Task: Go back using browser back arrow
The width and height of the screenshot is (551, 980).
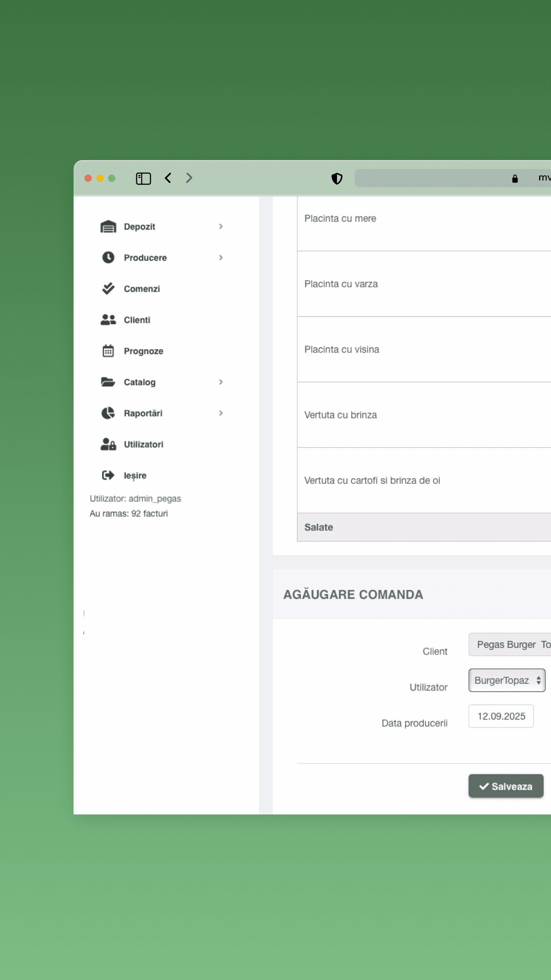Action: [x=168, y=178]
